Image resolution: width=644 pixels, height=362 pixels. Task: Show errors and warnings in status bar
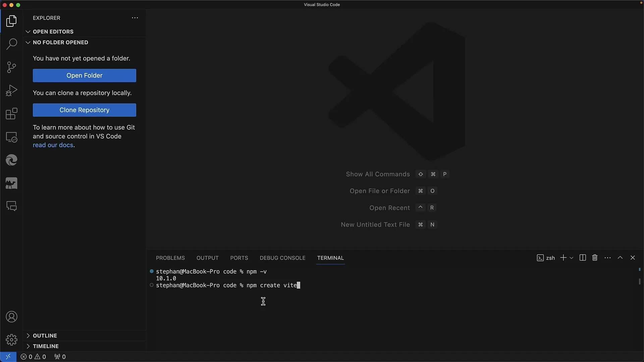click(x=33, y=357)
